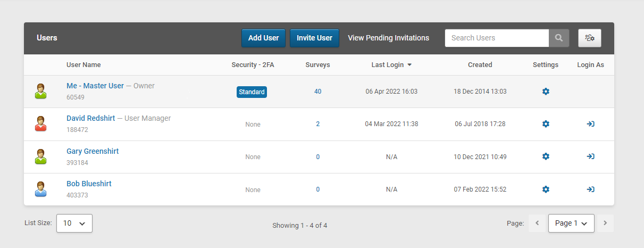Click the search magnifier icon button
Screen dimensions: 644x248
click(x=559, y=38)
